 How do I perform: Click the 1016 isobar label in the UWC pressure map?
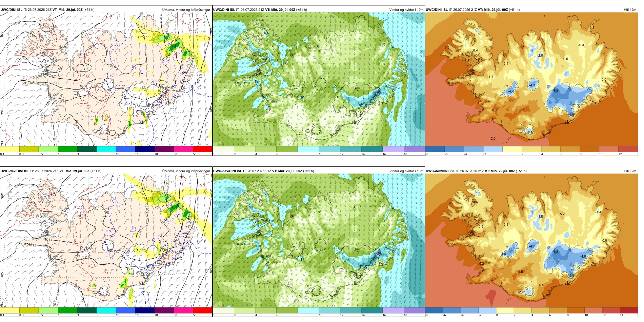(x=17, y=22)
